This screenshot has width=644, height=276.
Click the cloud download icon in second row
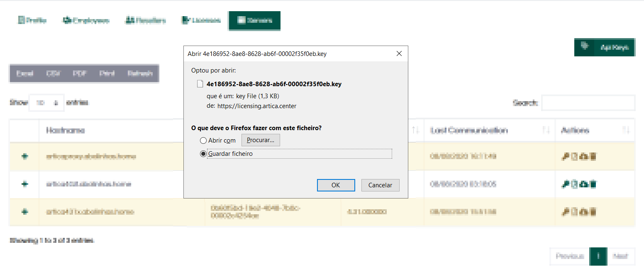click(584, 184)
